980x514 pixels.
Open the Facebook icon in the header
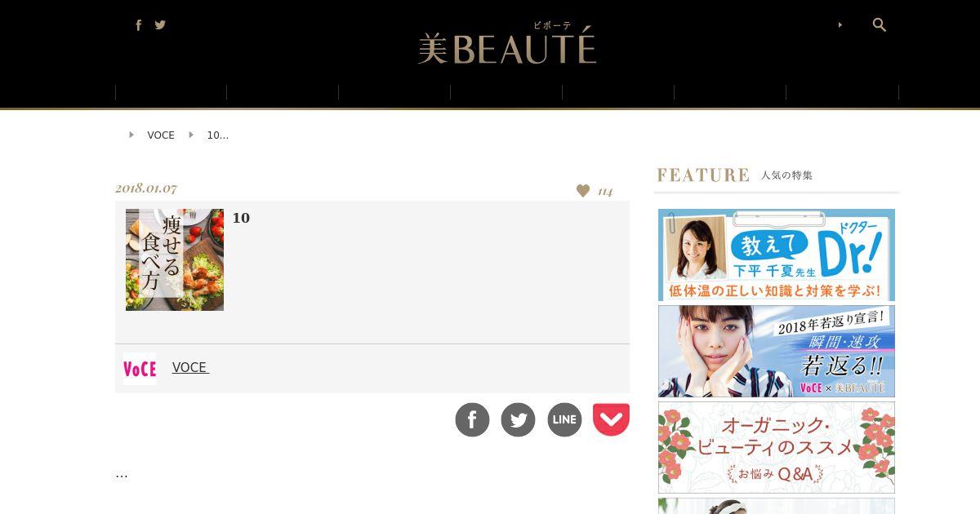point(138,25)
